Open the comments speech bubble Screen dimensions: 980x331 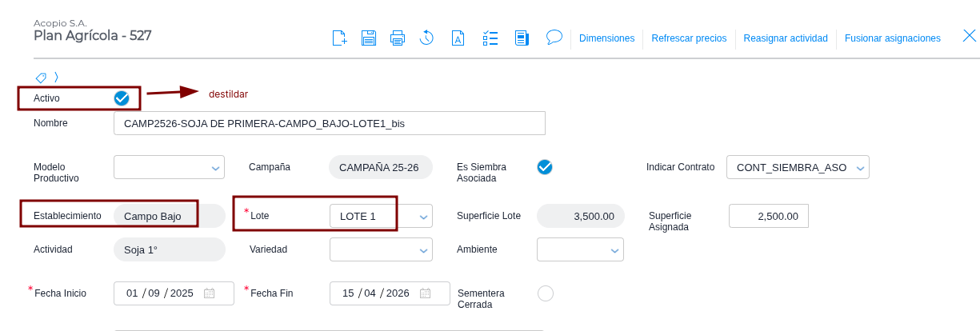point(554,37)
